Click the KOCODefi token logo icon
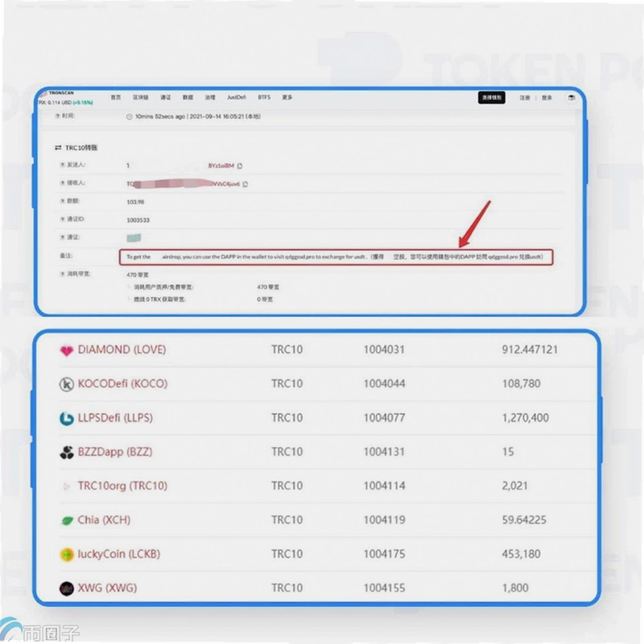The image size is (644, 644). 67,385
